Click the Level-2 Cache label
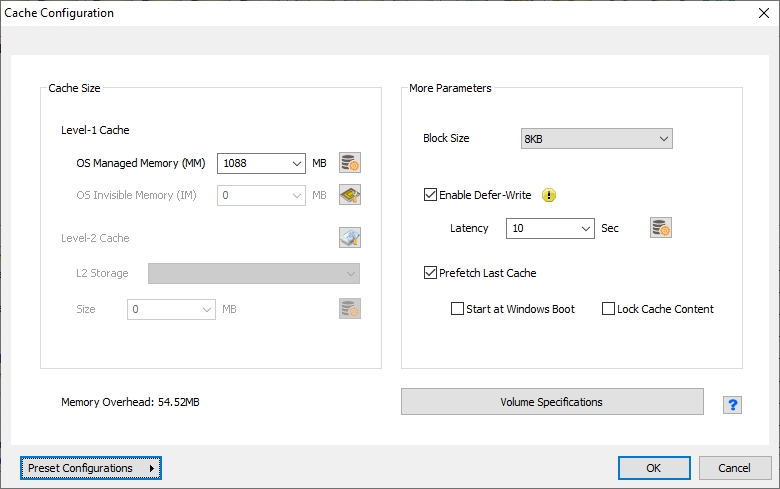The width and height of the screenshot is (780, 489). pos(95,238)
